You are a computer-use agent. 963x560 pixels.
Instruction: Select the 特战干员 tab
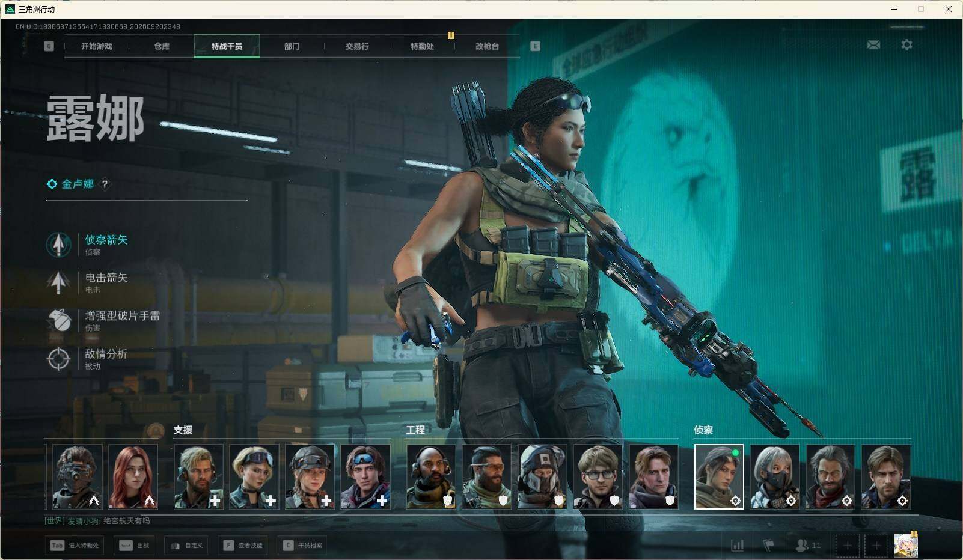coord(227,46)
